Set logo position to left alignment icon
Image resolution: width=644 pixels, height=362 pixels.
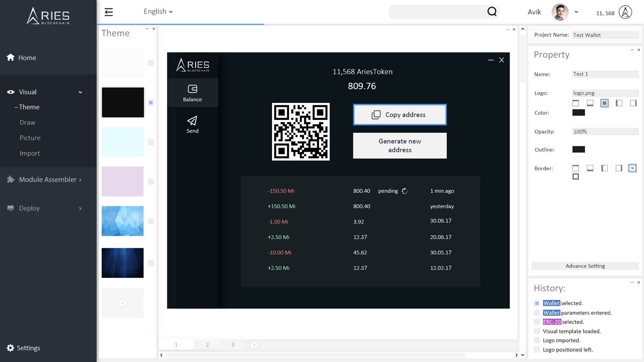tap(619, 103)
